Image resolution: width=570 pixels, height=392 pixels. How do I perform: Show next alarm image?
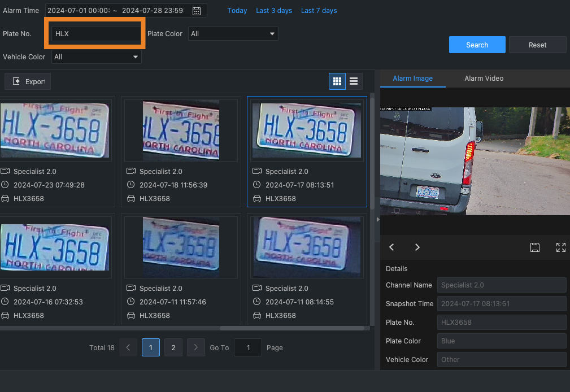click(417, 247)
